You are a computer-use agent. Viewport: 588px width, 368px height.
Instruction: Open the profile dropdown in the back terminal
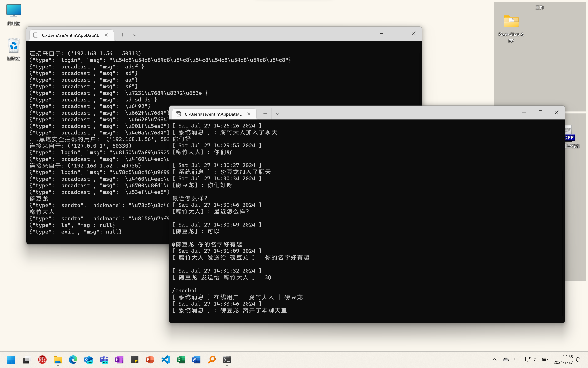tap(135, 35)
